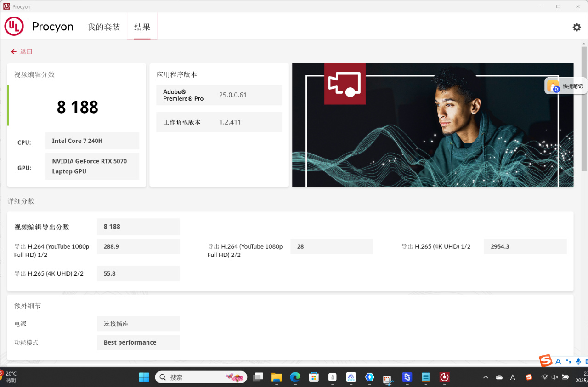
Task: Click the H.265 2/2 value 55.8
Action: [x=138, y=273]
